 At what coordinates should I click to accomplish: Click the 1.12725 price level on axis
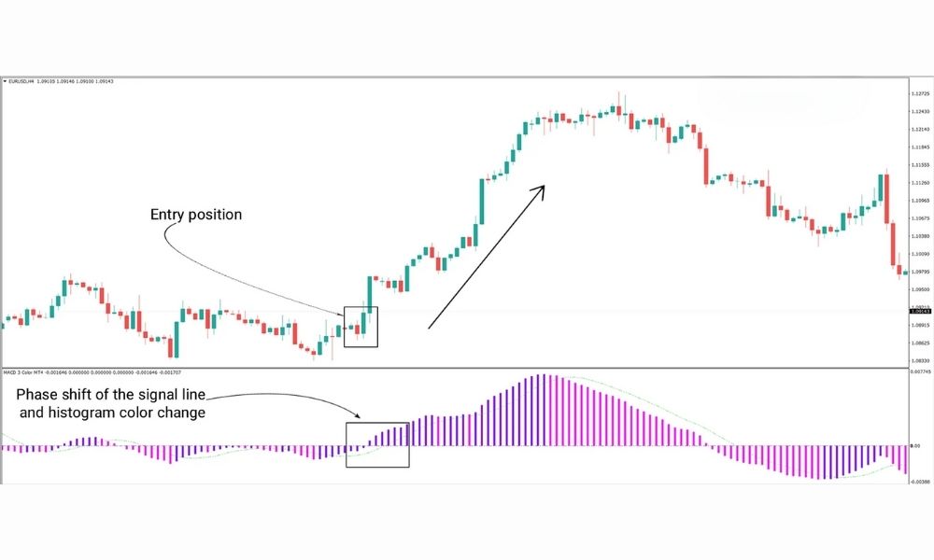tap(919, 94)
